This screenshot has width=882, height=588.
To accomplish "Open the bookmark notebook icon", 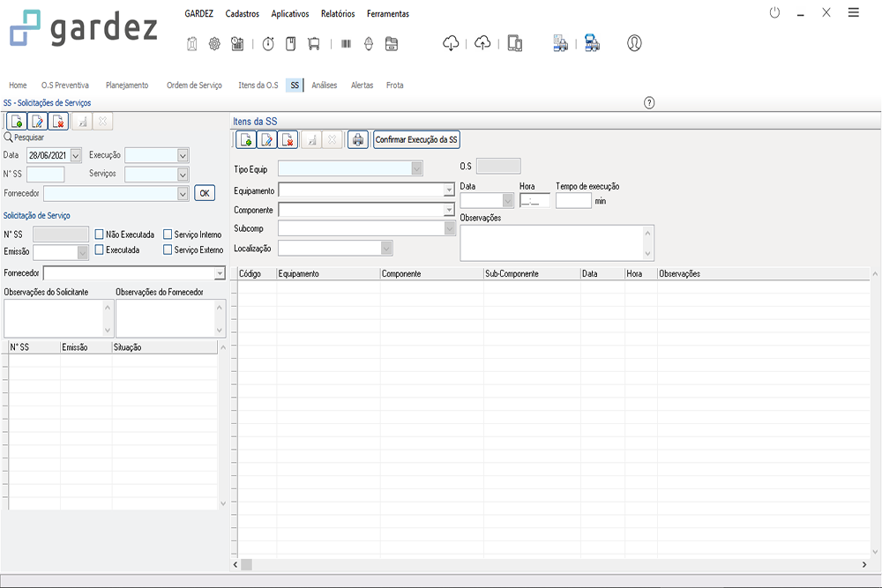I will 291,44.
